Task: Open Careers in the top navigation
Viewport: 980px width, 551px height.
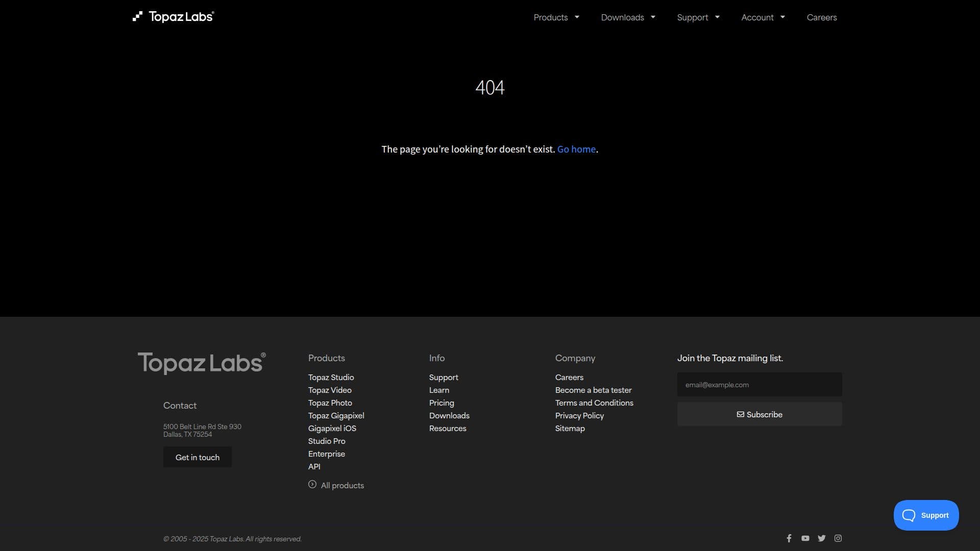Action: [822, 17]
